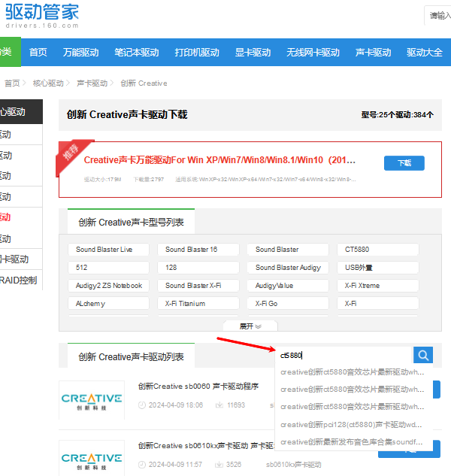Select 声卡驱动 in the top nav bar
This screenshot has height=476, width=451.
coord(373,52)
